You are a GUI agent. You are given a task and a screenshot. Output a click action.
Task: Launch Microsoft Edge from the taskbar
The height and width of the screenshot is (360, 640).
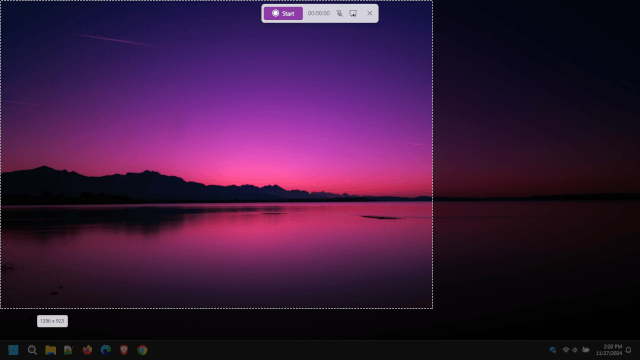point(106,350)
